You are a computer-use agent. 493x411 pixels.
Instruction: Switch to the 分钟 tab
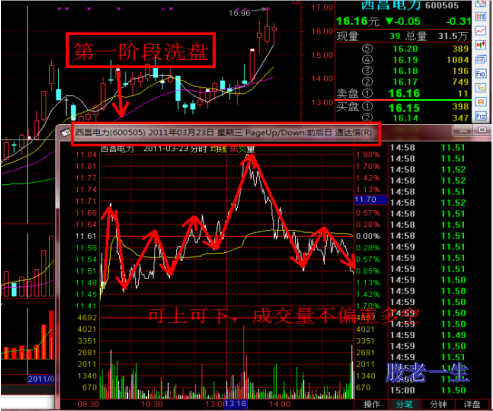[438, 404]
